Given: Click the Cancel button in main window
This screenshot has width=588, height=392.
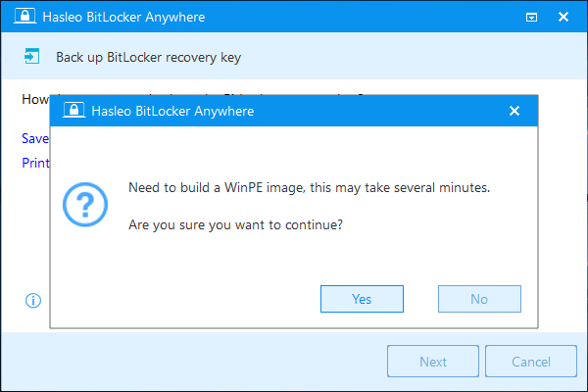Looking at the screenshot, I should click(x=531, y=362).
